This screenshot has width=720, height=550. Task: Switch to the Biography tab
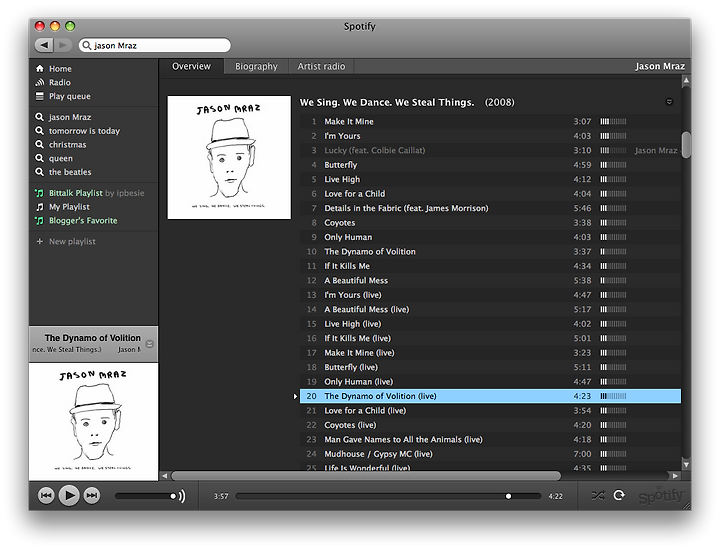point(256,66)
